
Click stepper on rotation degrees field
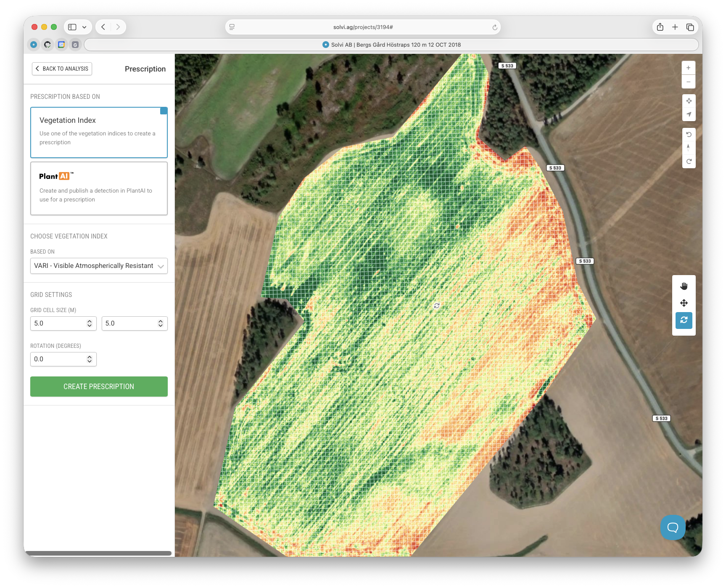tap(89, 359)
